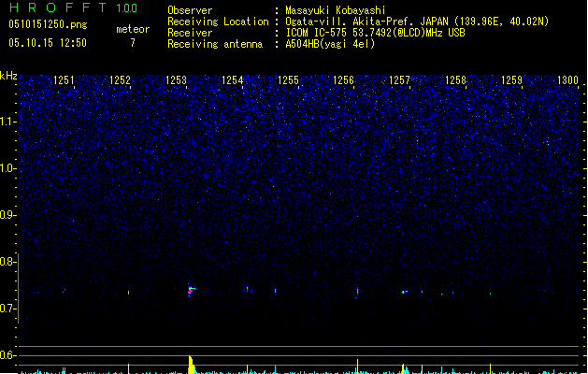Select the observer name Masayuki Kobayashi
Viewport: 588px width, 374px height.
tap(336, 10)
